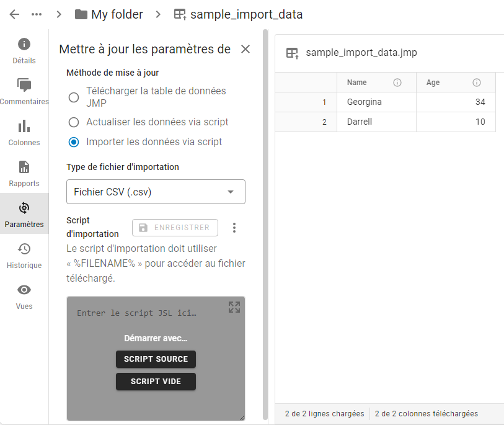The height and width of the screenshot is (425, 504).
Task: Open the Rapports sidebar panel
Action: coord(24,173)
